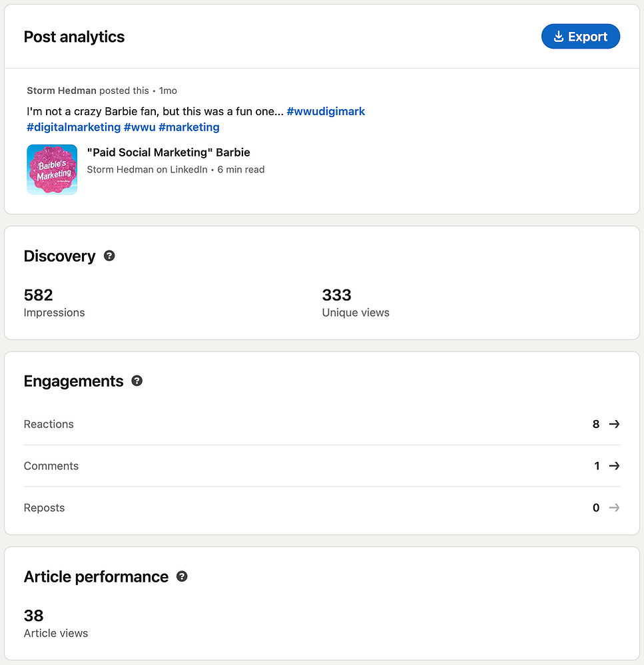Open the Barbie's Marketing article thumbnail
This screenshot has height=665, width=644.
pos(52,170)
